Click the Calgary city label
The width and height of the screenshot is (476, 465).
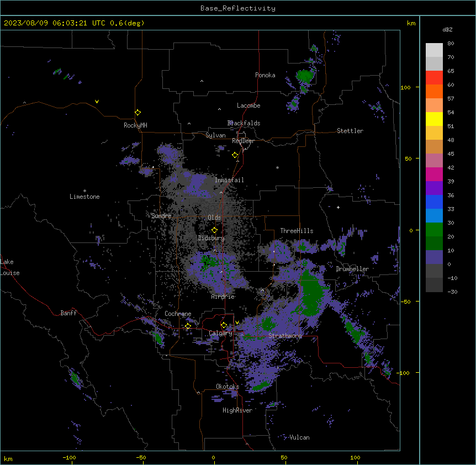click(221, 333)
